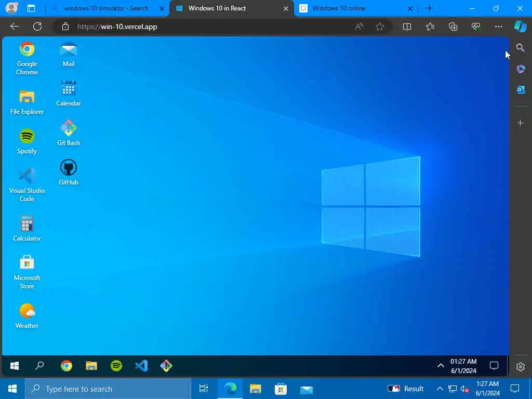Open the Calculator desktop icon
The height and width of the screenshot is (399, 532).
tap(27, 229)
